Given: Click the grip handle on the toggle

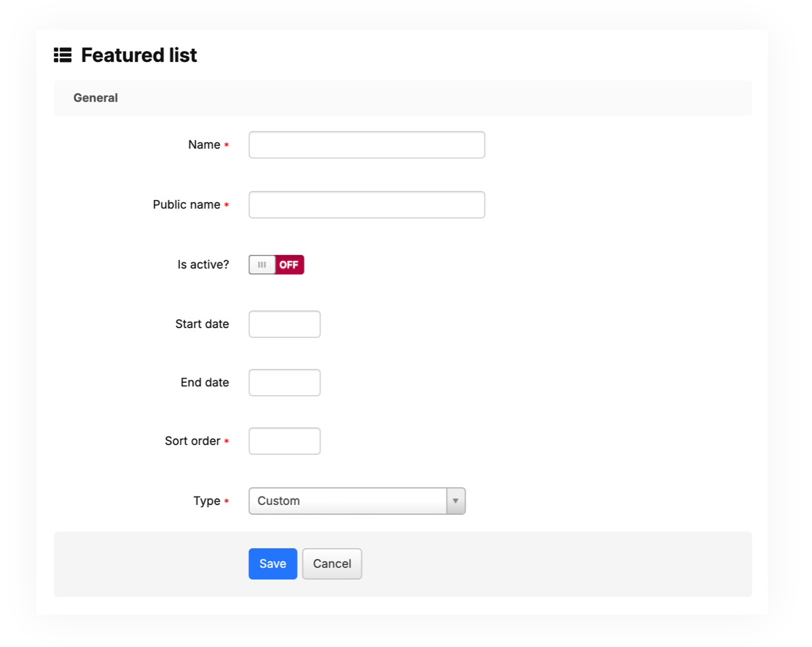Looking at the screenshot, I should [x=262, y=265].
